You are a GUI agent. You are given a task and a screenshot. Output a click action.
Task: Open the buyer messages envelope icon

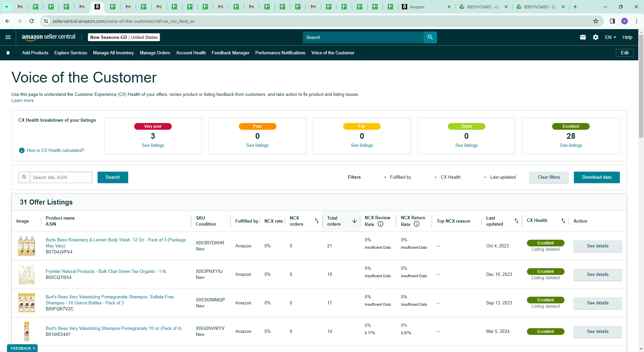pos(583,37)
